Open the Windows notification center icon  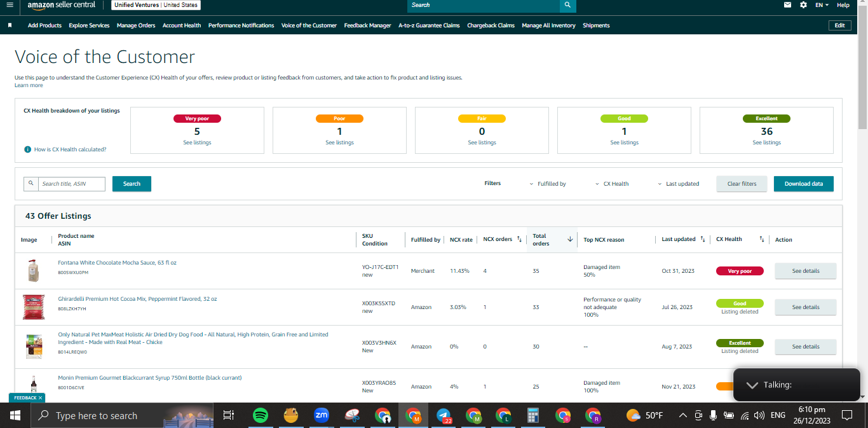click(x=846, y=415)
